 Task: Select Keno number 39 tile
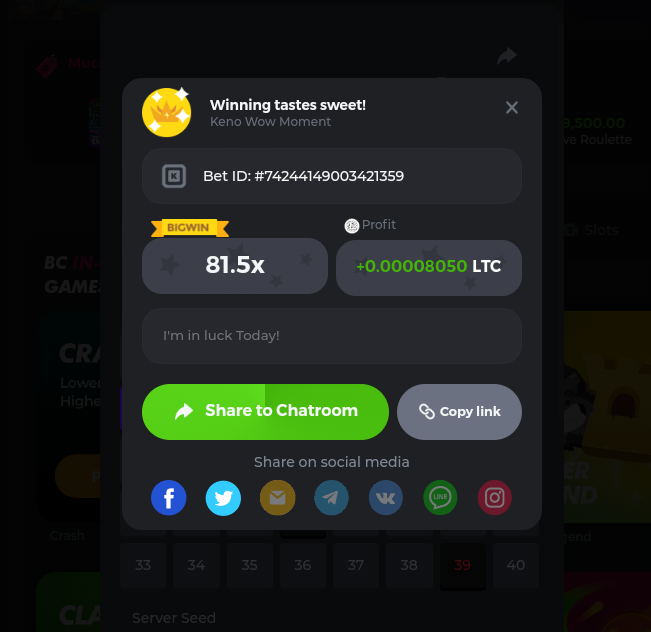coord(463,565)
